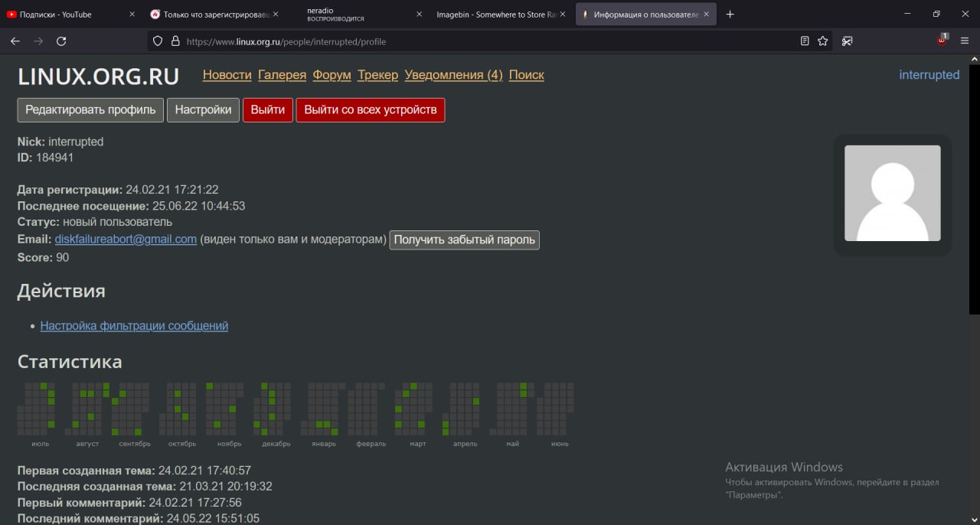The image size is (980, 525).
Task: Open the Форум link
Action: click(x=332, y=75)
